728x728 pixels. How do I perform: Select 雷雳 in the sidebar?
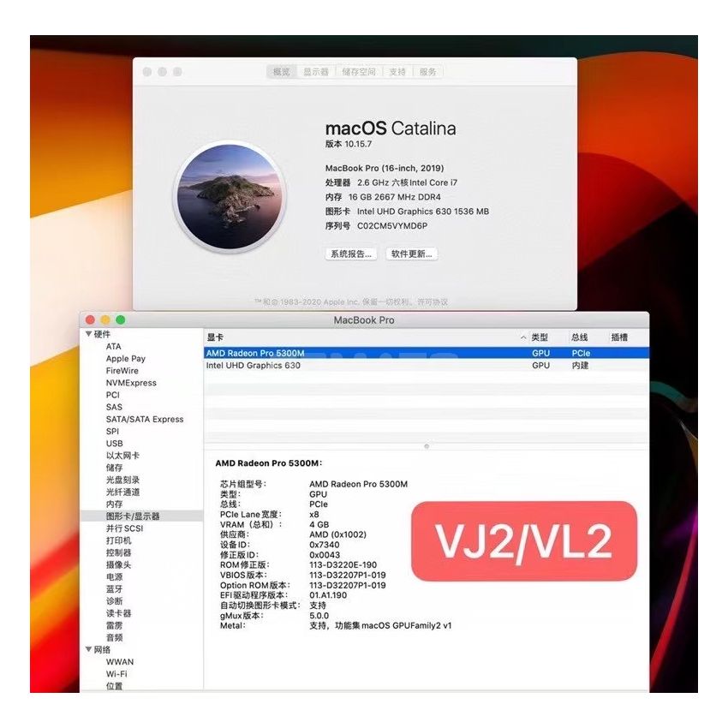click(x=115, y=625)
